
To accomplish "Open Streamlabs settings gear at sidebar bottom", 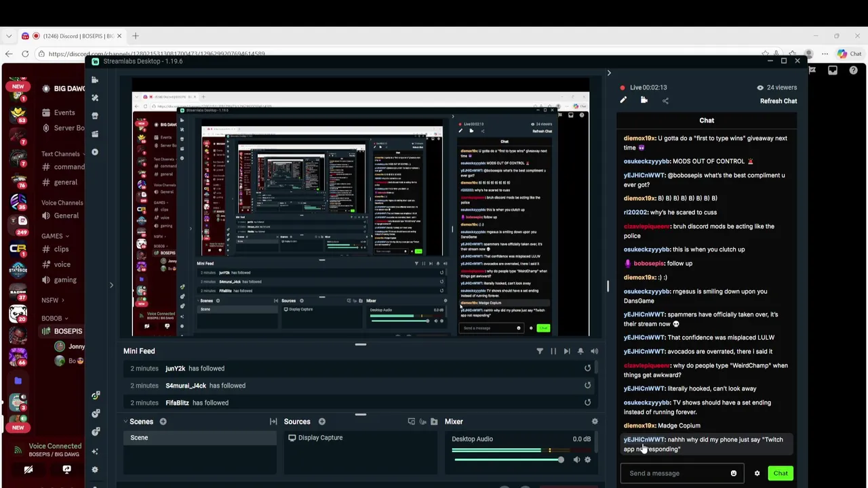I will (x=95, y=469).
